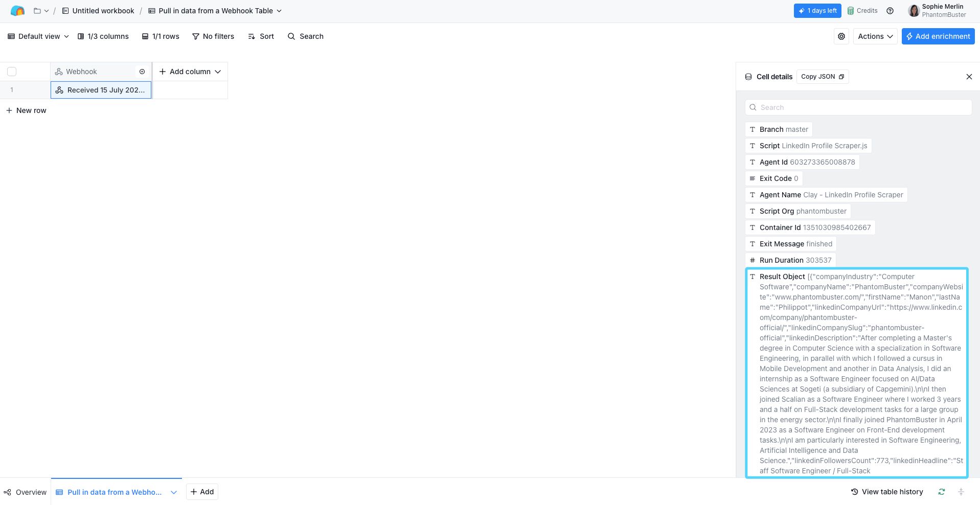Click the Exit Code 0 field

click(774, 178)
